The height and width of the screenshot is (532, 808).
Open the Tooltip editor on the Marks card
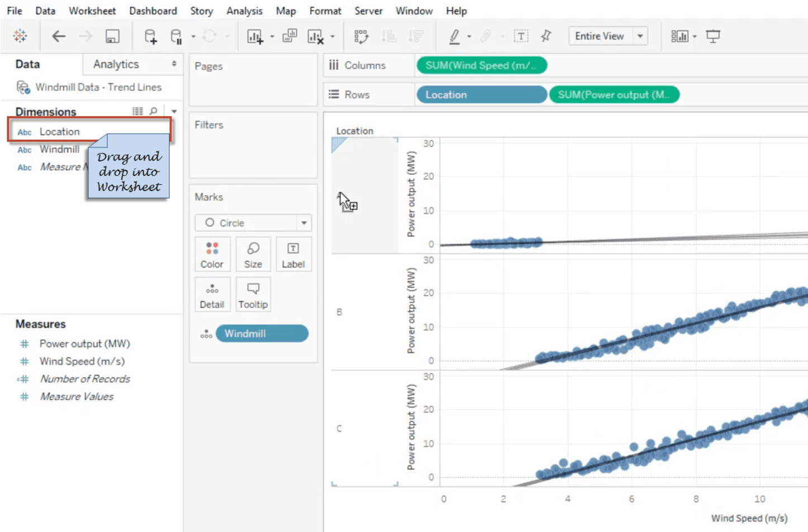pos(253,294)
